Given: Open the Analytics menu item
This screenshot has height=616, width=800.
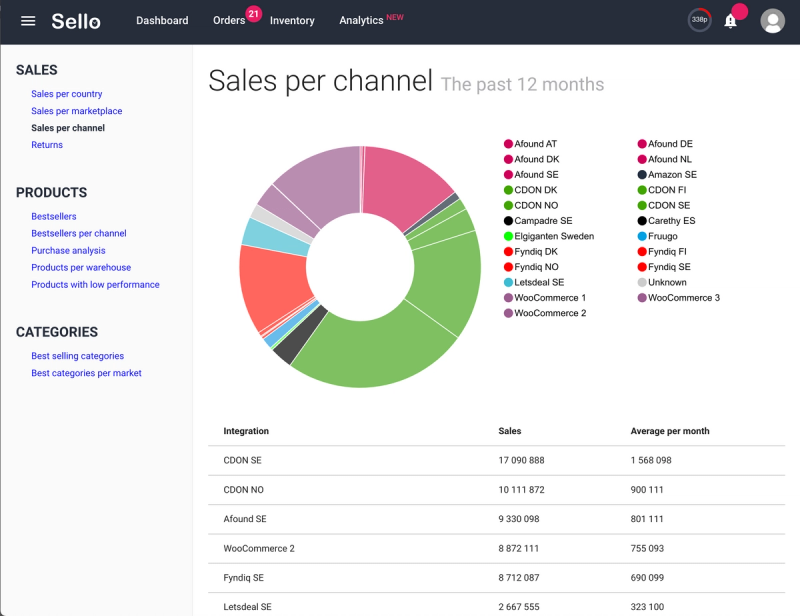Looking at the screenshot, I should tap(361, 21).
